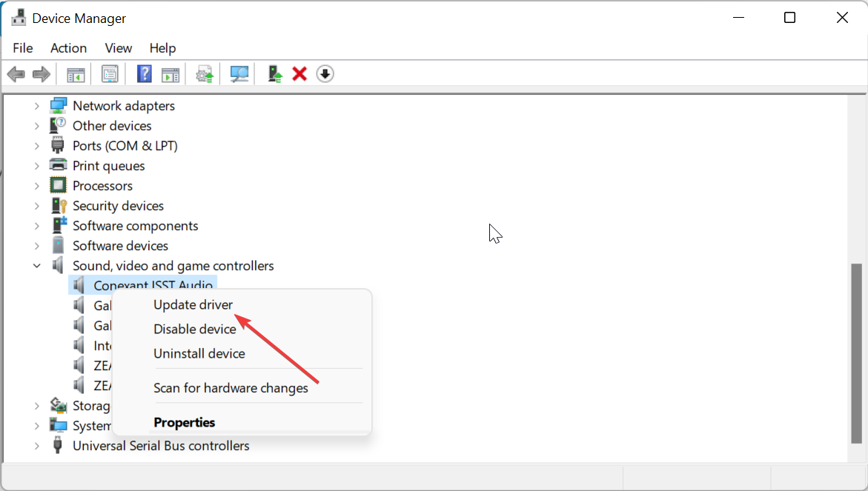Select the Software components icon
Screen dimensions: 868x491
(59, 225)
